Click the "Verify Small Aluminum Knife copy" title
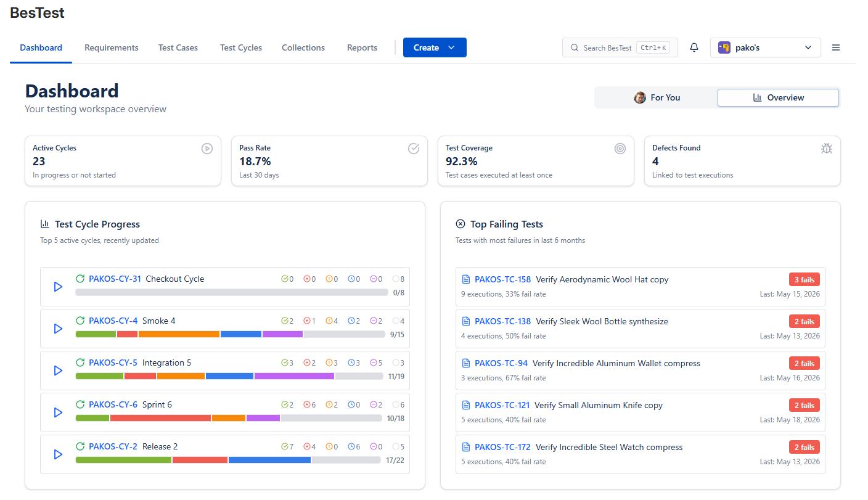This screenshot has width=868, height=500. pyautogui.click(x=599, y=405)
